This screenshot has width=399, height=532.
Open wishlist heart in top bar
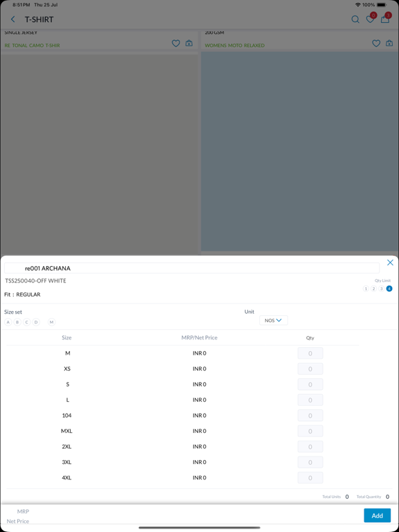pos(370,19)
